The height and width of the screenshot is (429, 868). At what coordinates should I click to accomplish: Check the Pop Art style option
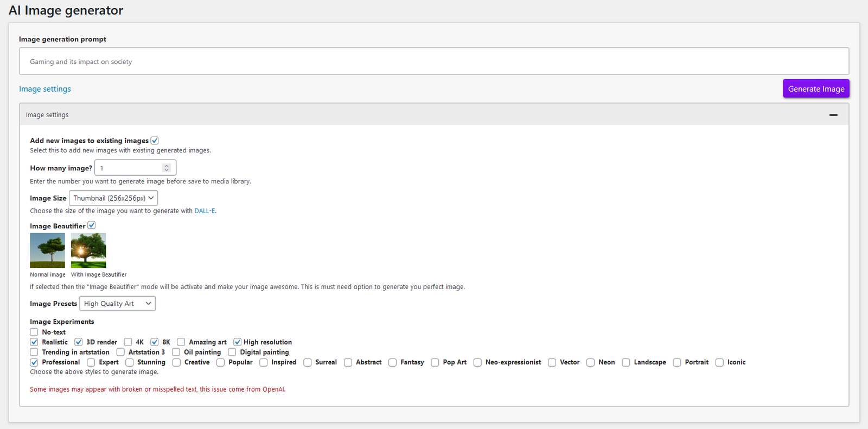pyautogui.click(x=435, y=362)
